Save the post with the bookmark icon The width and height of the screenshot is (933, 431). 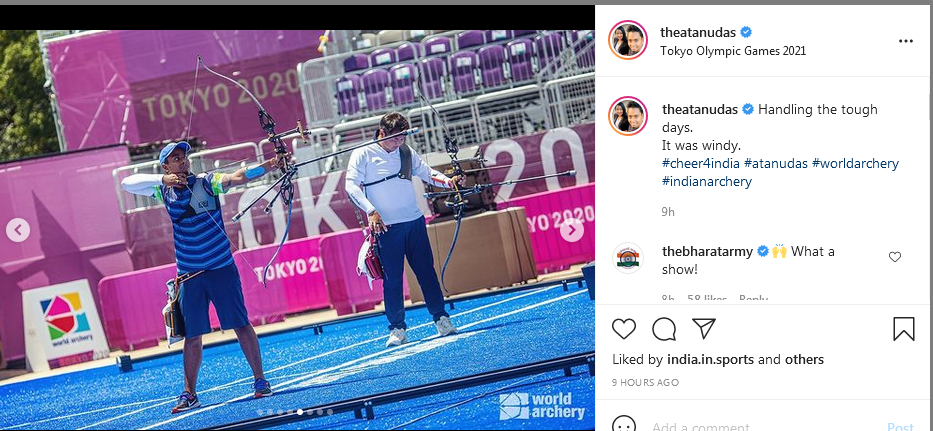904,329
